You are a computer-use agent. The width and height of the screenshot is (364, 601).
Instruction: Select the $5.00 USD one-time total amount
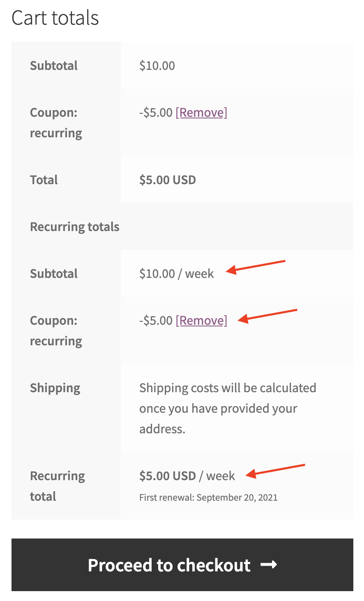(x=167, y=180)
